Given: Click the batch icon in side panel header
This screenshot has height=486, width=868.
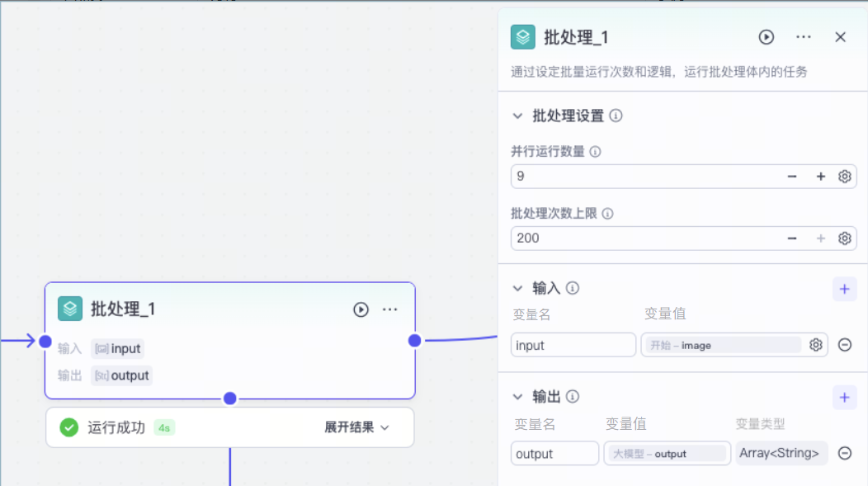Looking at the screenshot, I should click(x=522, y=37).
